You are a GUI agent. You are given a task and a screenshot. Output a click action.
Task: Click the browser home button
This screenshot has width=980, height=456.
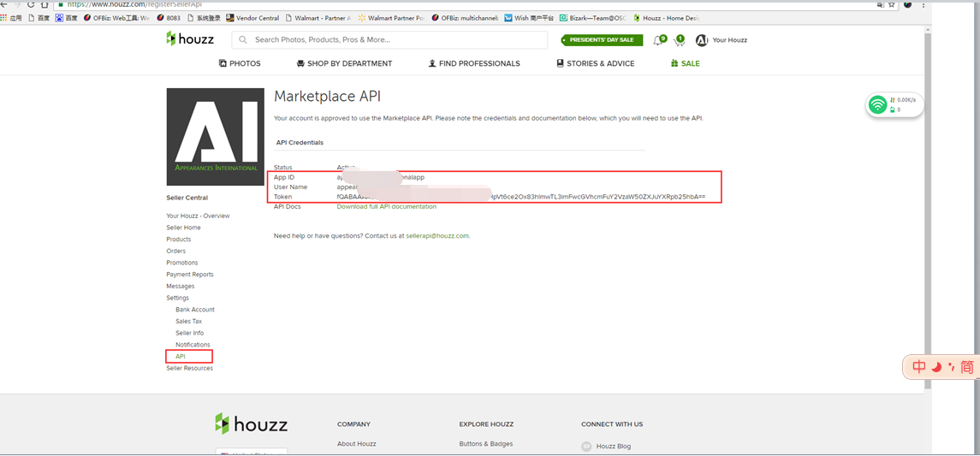coord(45,3)
